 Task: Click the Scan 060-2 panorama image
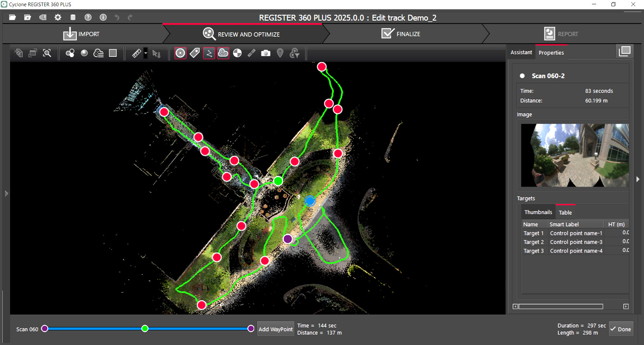[x=575, y=155]
